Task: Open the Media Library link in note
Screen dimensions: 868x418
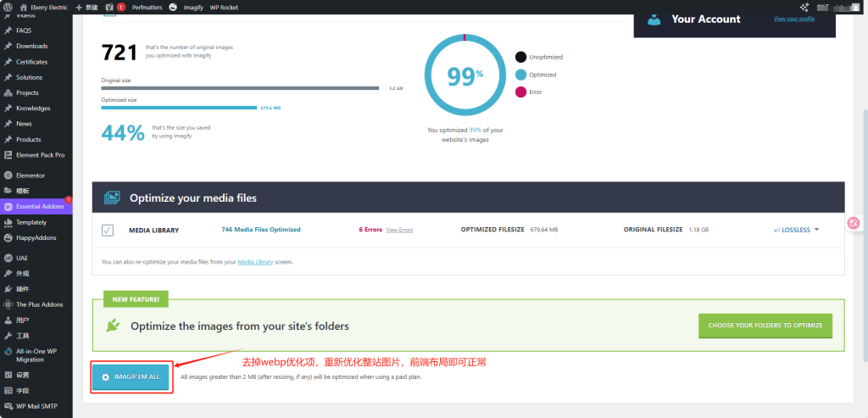Action: tap(255, 262)
